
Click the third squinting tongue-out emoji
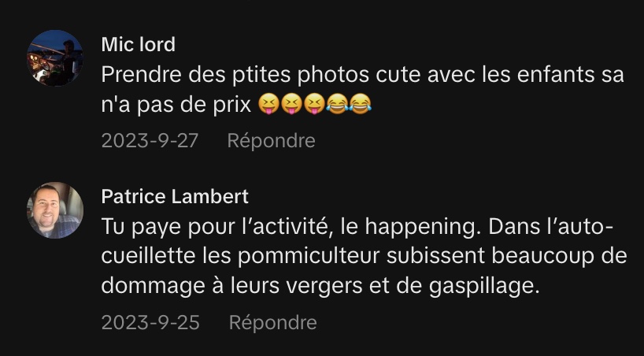[x=315, y=104]
